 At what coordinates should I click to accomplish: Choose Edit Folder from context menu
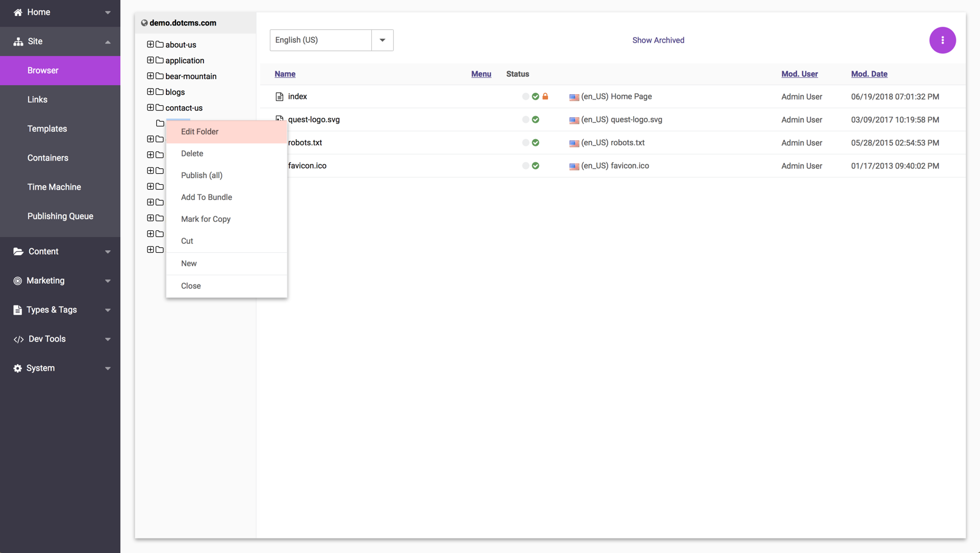pyautogui.click(x=200, y=132)
